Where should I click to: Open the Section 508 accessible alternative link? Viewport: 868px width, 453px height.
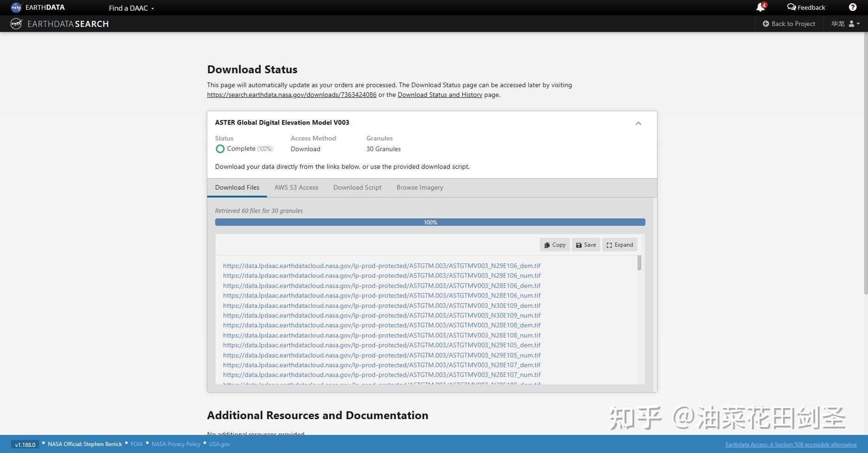click(791, 445)
